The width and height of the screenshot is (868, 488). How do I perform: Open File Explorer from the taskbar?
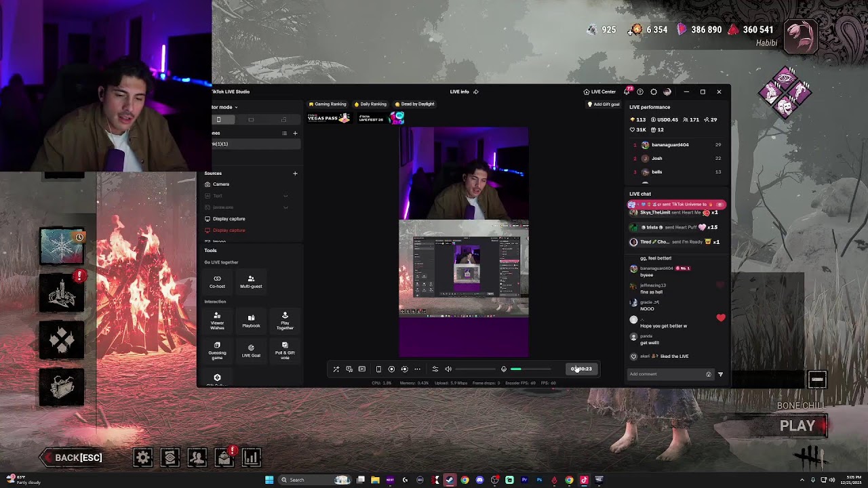375,480
